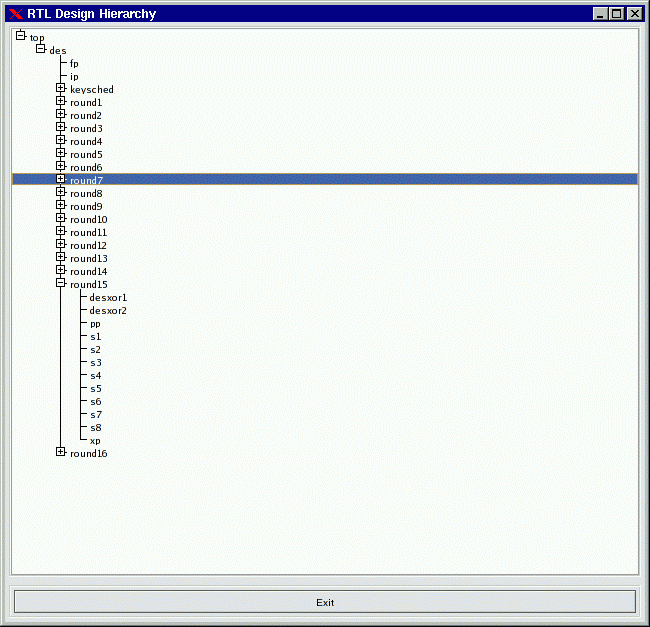650x627 pixels.
Task: Collapse the round15 node
Action: pyautogui.click(x=61, y=283)
